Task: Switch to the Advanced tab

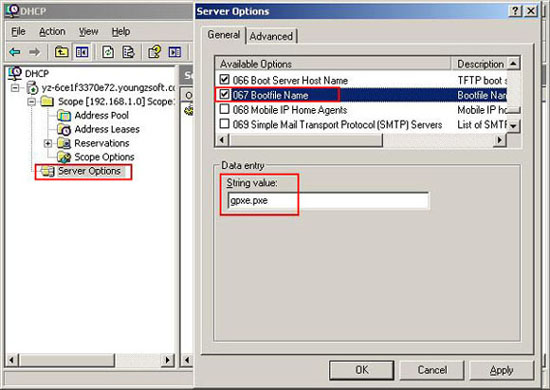Action: pos(271,36)
